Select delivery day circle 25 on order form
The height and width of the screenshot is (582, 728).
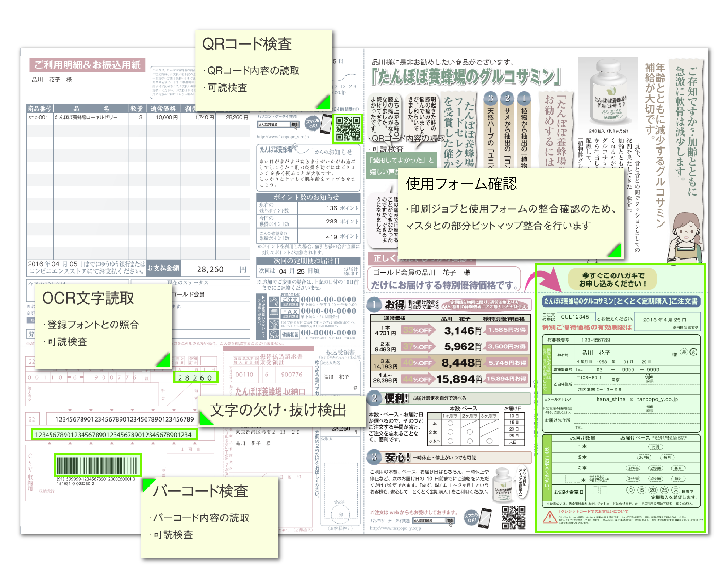(664, 490)
